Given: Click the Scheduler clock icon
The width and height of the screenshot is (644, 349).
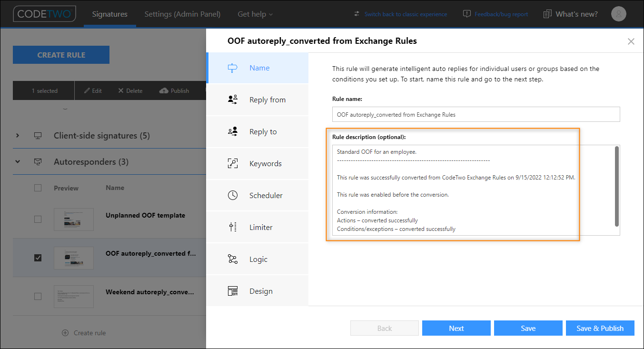Looking at the screenshot, I should click(232, 195).
